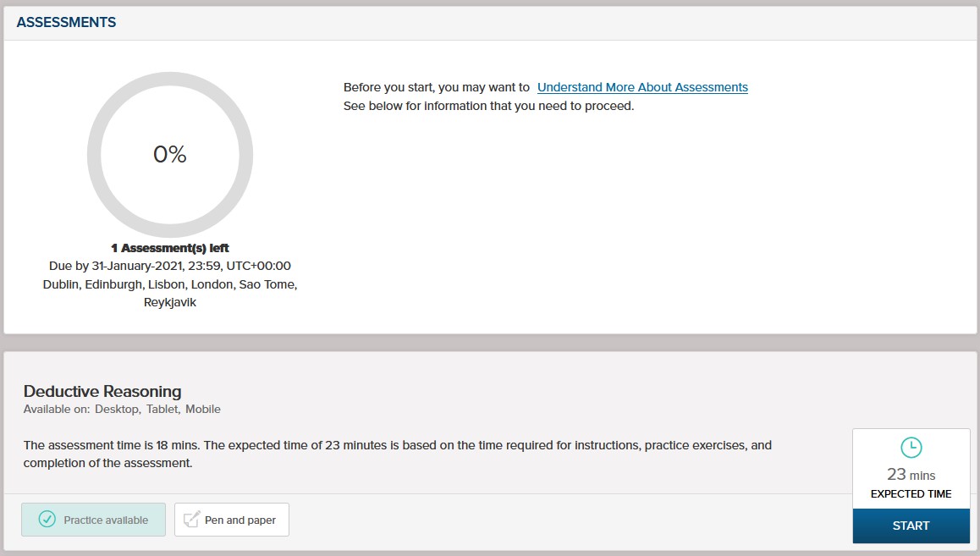Select the ASSESSMENTS header tab
This screenshot has width=980, height=556.
(66, 22)
